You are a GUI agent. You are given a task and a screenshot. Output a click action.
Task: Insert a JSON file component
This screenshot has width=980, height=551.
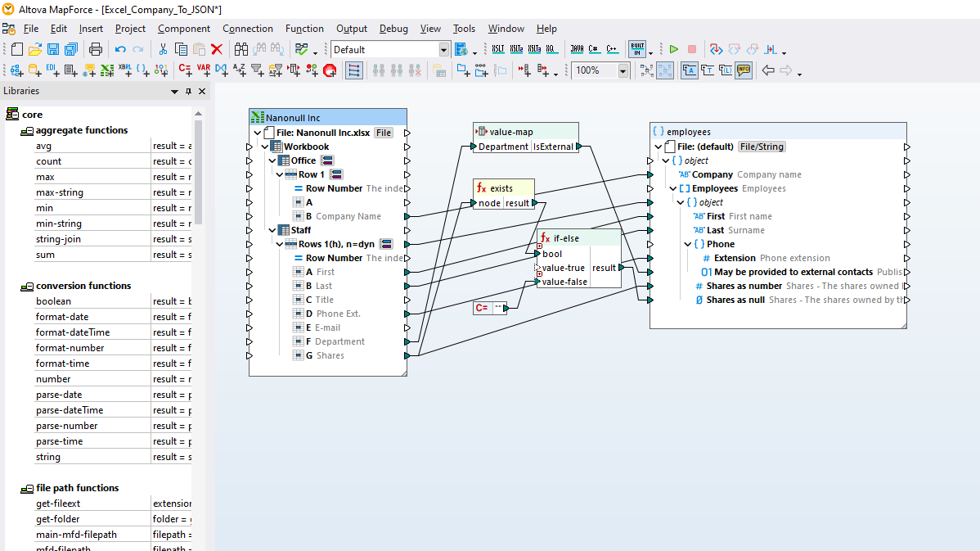[x=141, y=70]
